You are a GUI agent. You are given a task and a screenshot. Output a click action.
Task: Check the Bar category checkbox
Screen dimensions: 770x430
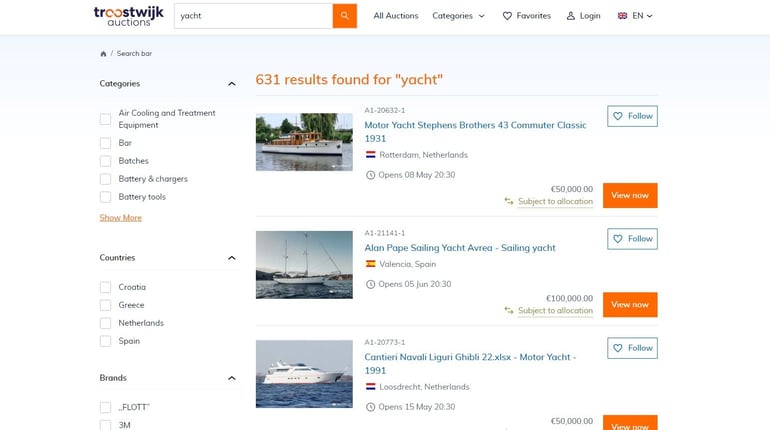(105, 143)
